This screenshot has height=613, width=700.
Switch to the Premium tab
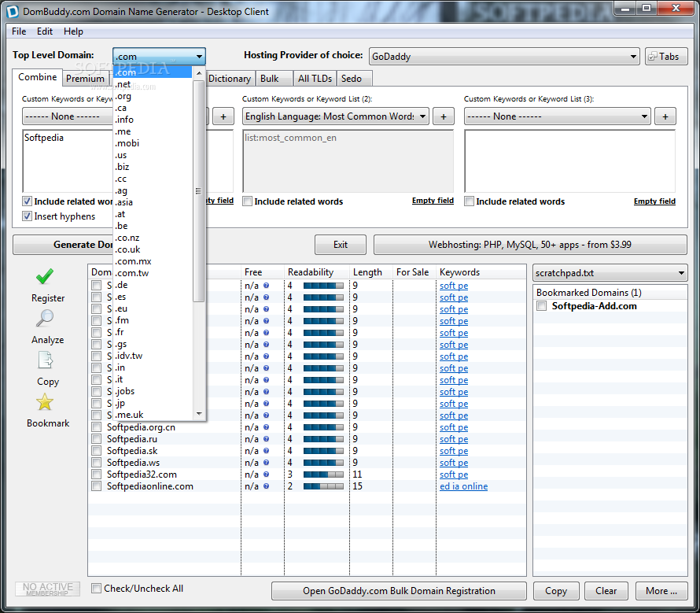(85, 79)
